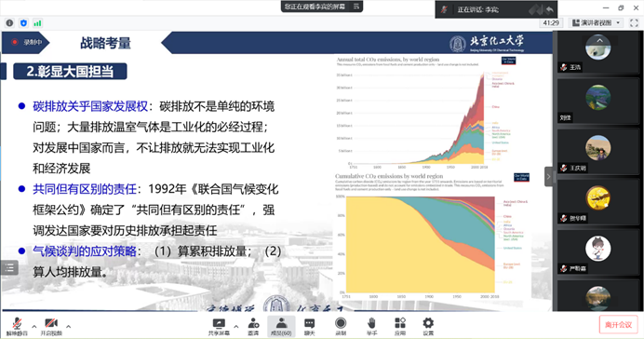Open the share screen options arrow
Viewport: 644px width, 339px height.
click(235, 327)
